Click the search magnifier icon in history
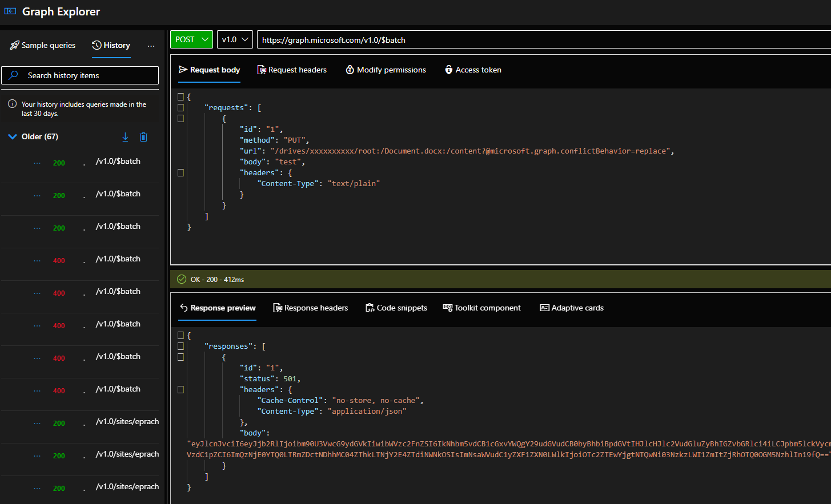 click(x=14, y=75)
